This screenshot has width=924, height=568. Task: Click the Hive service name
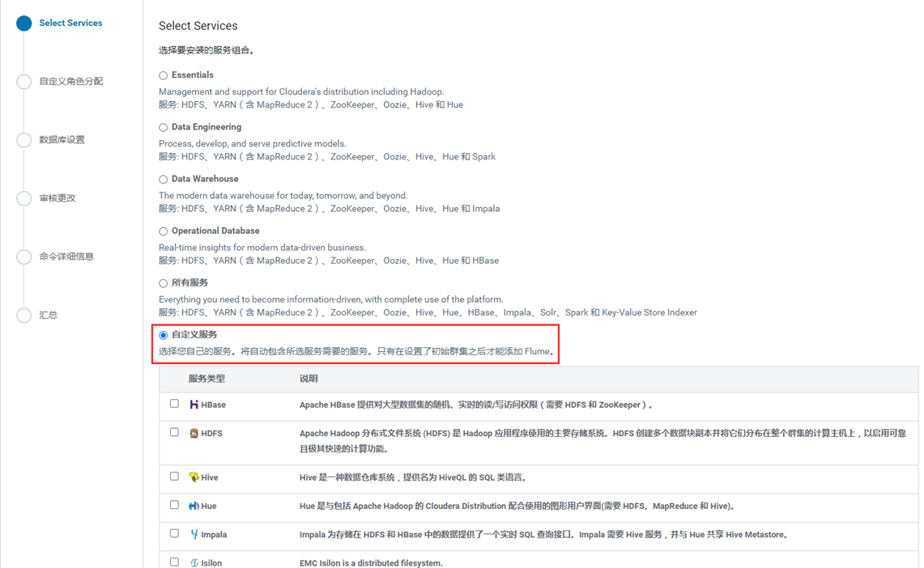coord(209,477)
